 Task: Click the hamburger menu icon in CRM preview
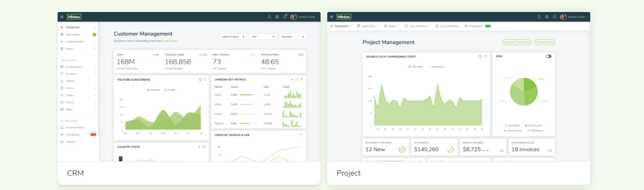click(61, 17)
